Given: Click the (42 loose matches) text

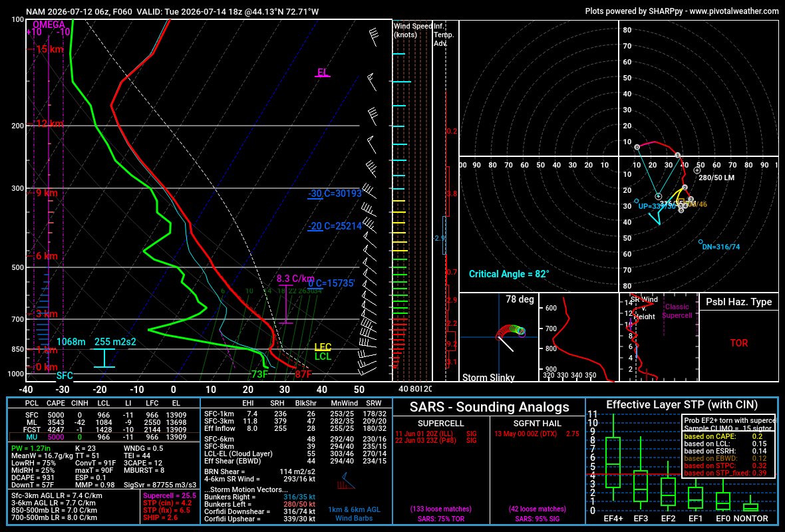Looking at the screenshot, I should (x=537, y=509).
